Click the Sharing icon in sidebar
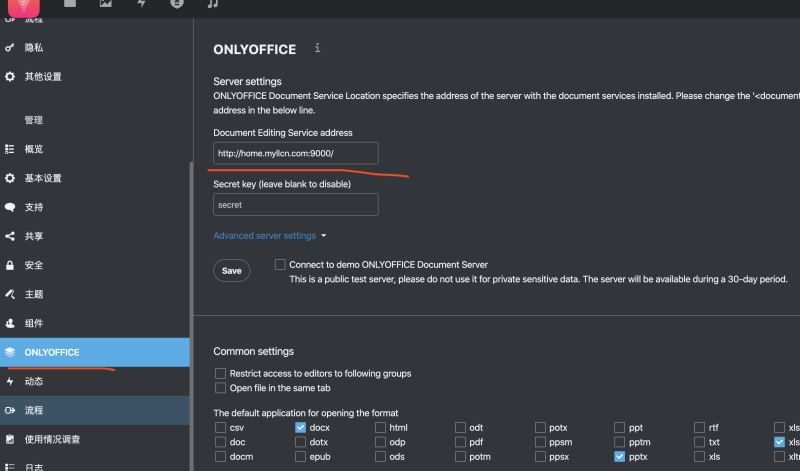 coord(10,236)
